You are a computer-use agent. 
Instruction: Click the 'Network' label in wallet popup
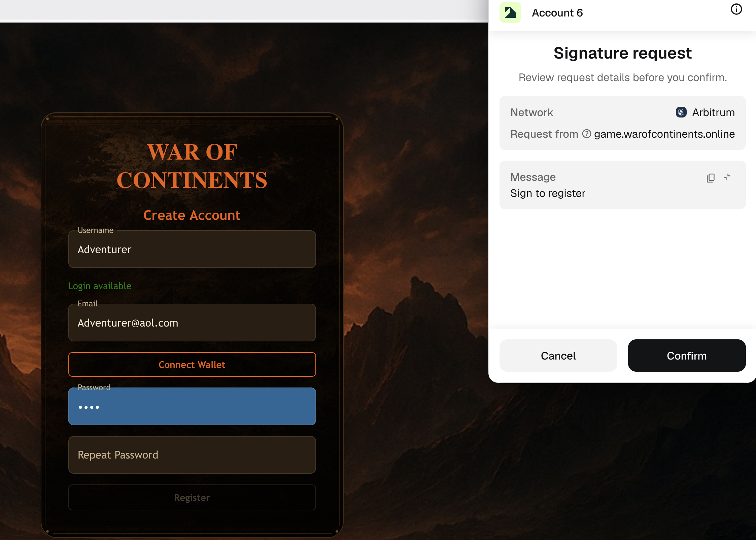(531, 112)
